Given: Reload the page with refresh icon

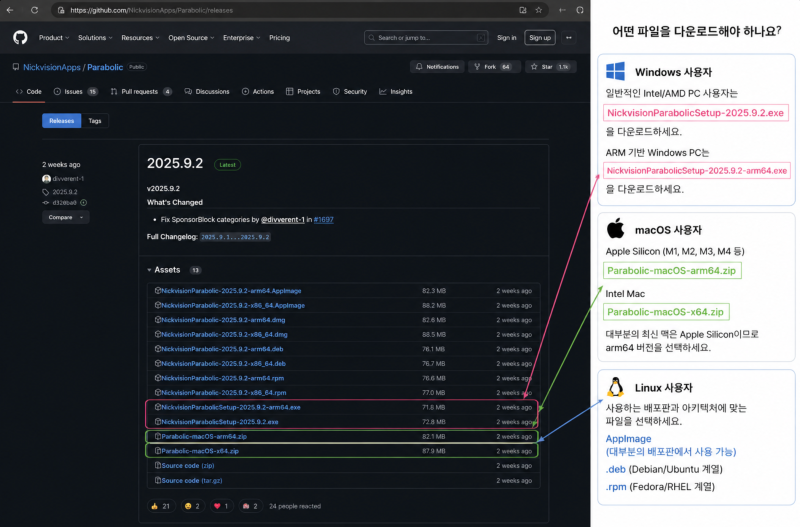Looking at the screenshot, I should click(34, 10).
